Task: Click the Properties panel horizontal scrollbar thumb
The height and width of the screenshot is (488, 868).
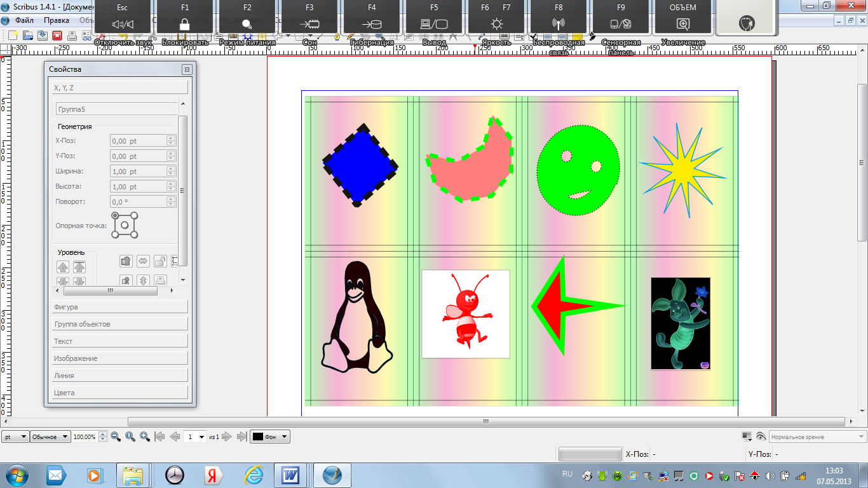Action: pos(110,291)
